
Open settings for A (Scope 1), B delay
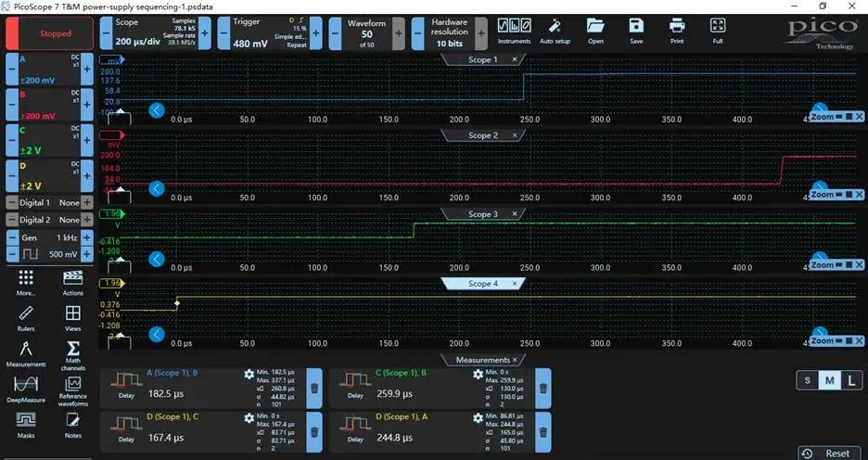tap(249, 374)
